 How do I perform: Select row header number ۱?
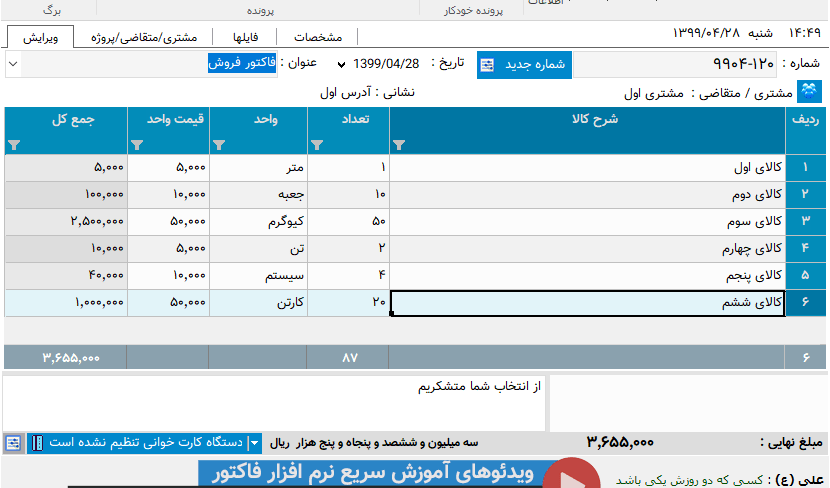click(805, 167)
